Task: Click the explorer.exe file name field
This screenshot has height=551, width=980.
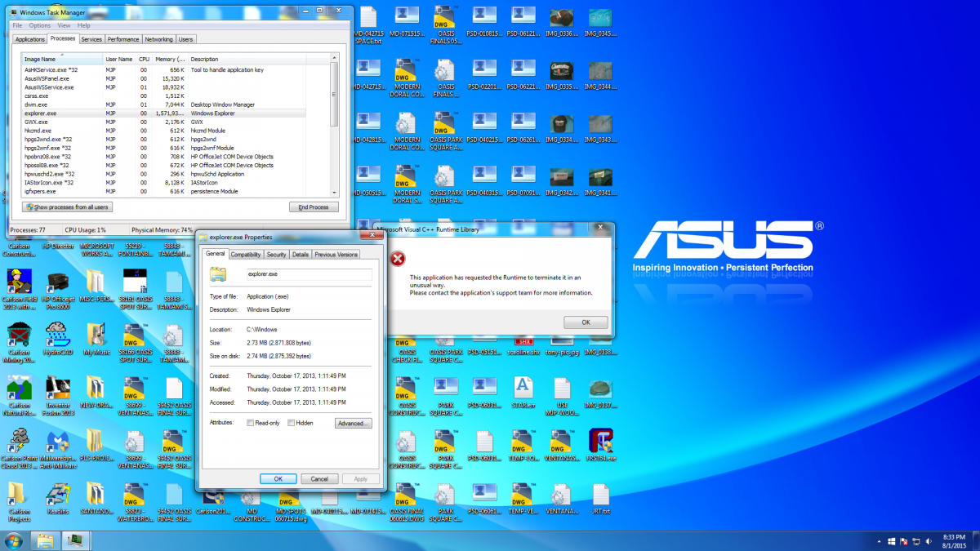Action: point(309,275)
